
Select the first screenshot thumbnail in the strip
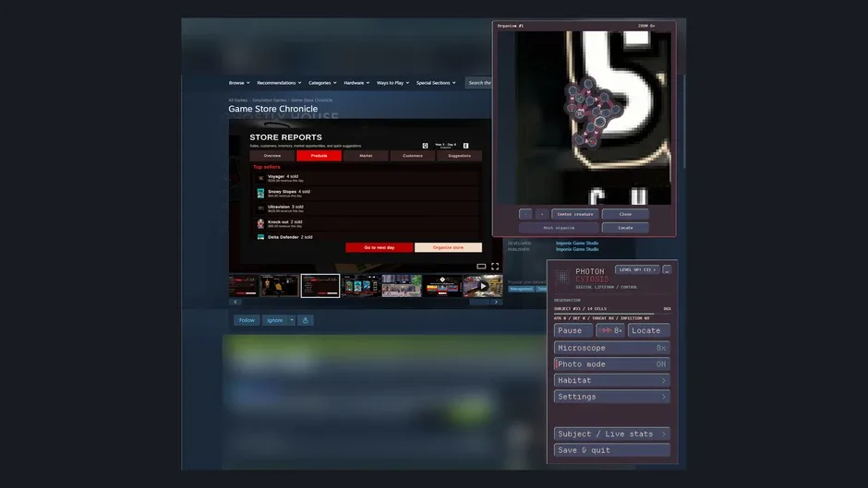coord(244,286)
